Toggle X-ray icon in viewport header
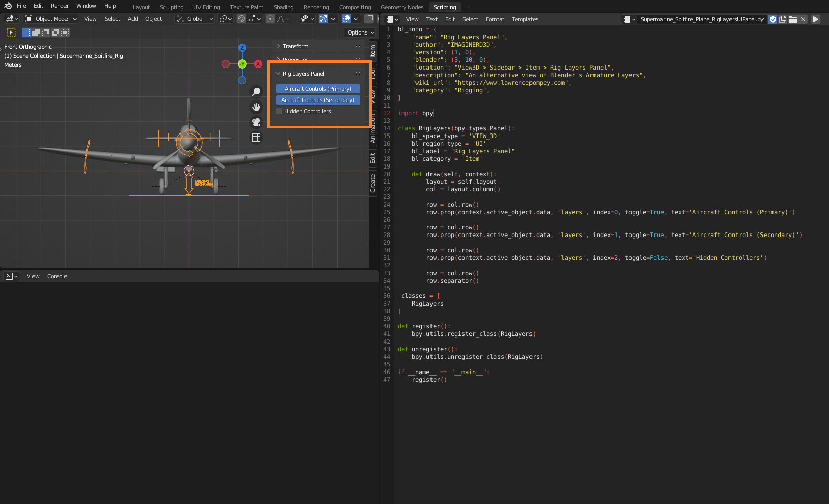 (369, 19)
